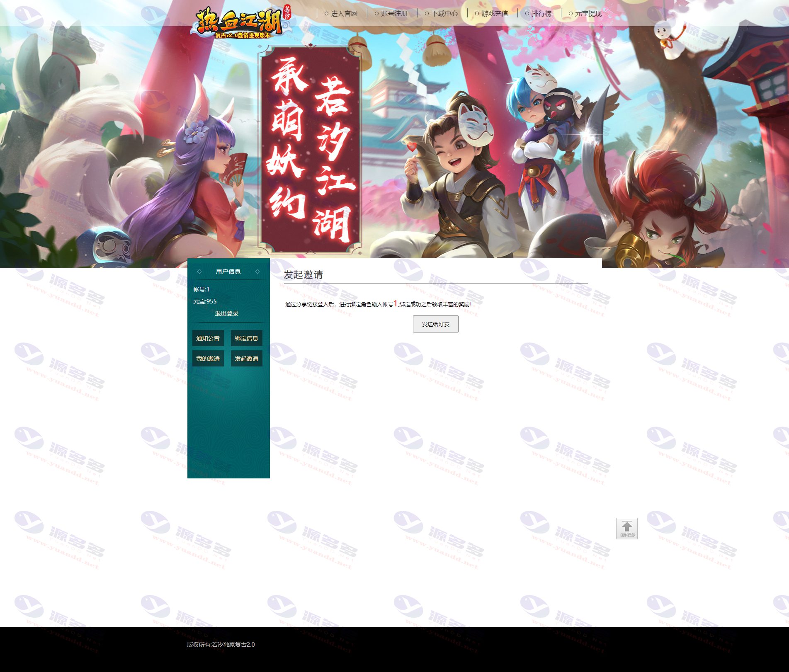The width and height of the screenshot is (789, 672).
Task: Select the 发起邀请 sidebar button
Action: pos(246,359)
